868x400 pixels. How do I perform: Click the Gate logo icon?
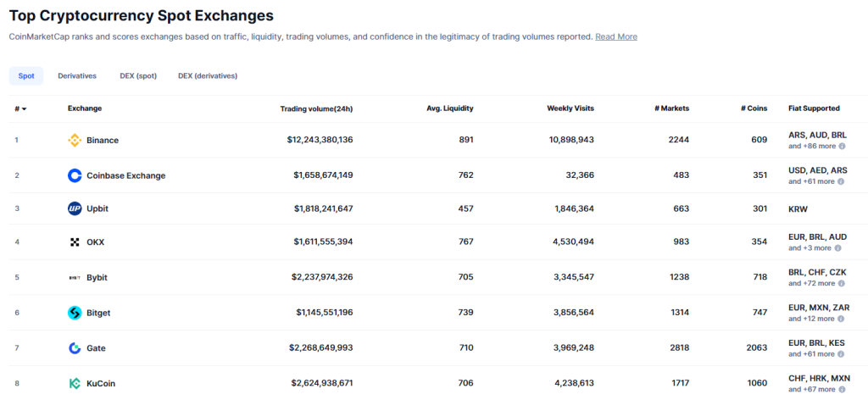75,347
